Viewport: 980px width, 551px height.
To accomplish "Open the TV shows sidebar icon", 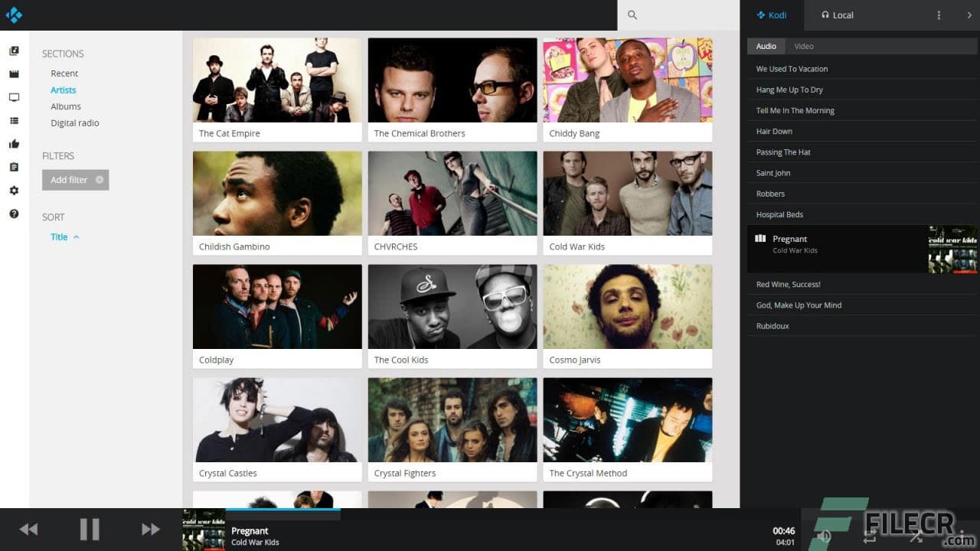I will pos(14,97).
